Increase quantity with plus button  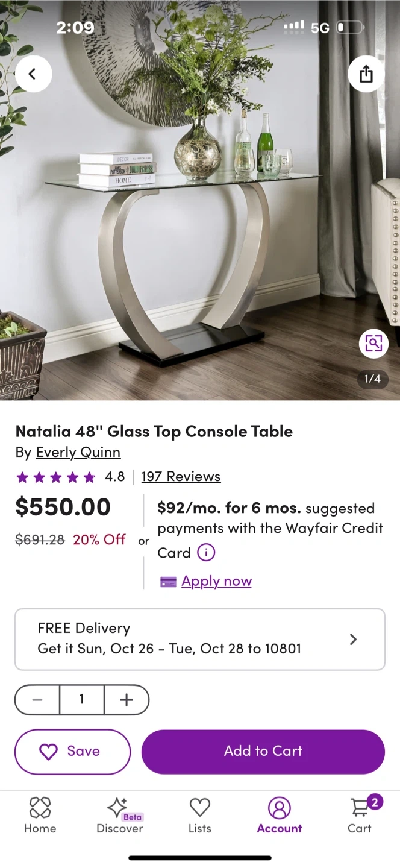point(126,700)
